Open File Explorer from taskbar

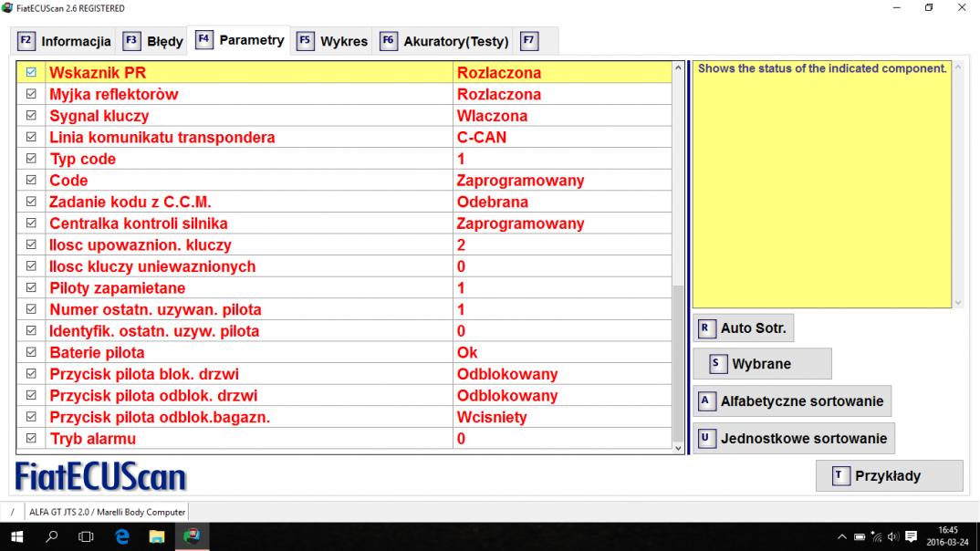pyautogui.click(x=156, y=536)
